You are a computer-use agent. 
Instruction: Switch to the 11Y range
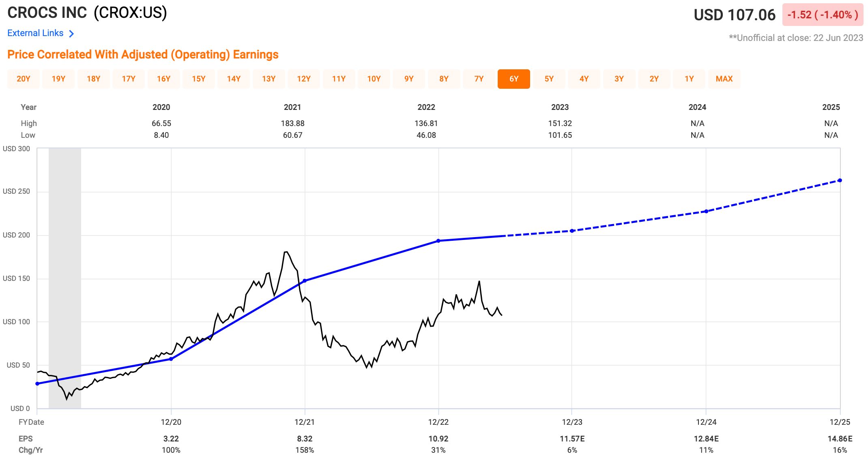[x=339, y=79]
